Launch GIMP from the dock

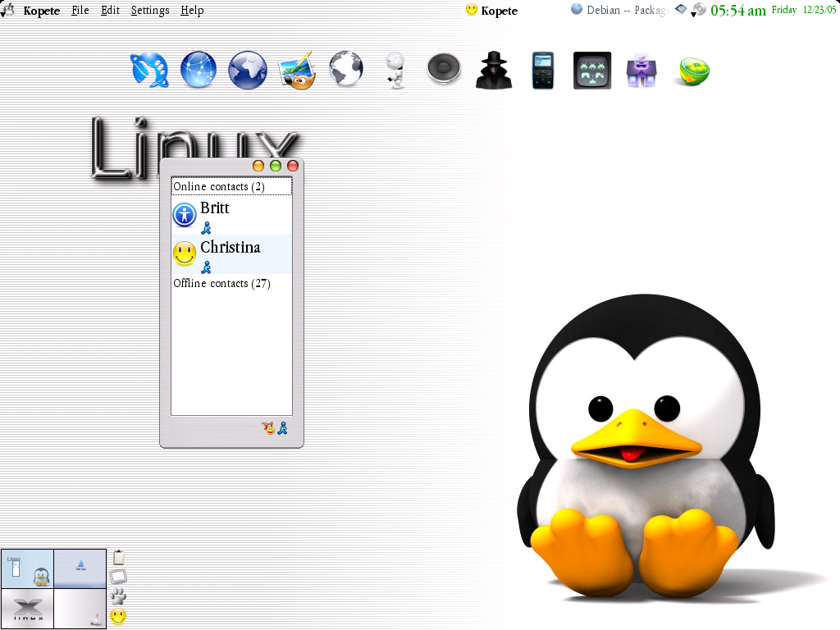(297, 71)
